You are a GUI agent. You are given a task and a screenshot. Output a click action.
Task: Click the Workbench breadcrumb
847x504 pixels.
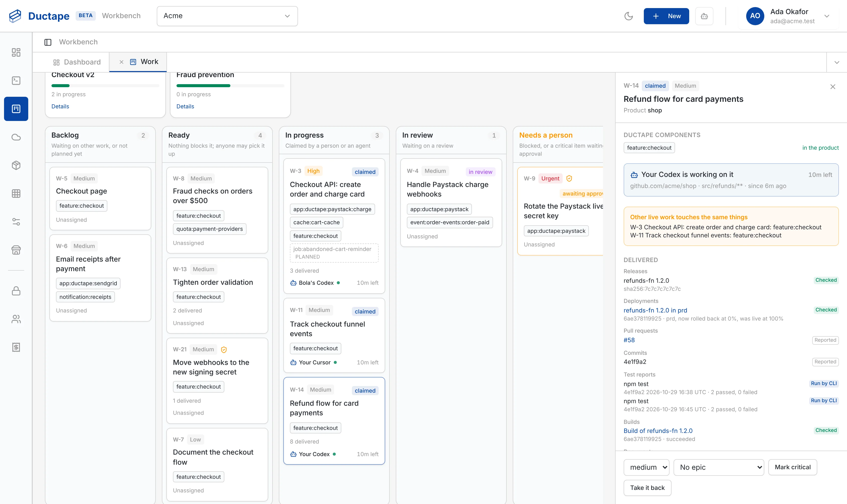78,42
